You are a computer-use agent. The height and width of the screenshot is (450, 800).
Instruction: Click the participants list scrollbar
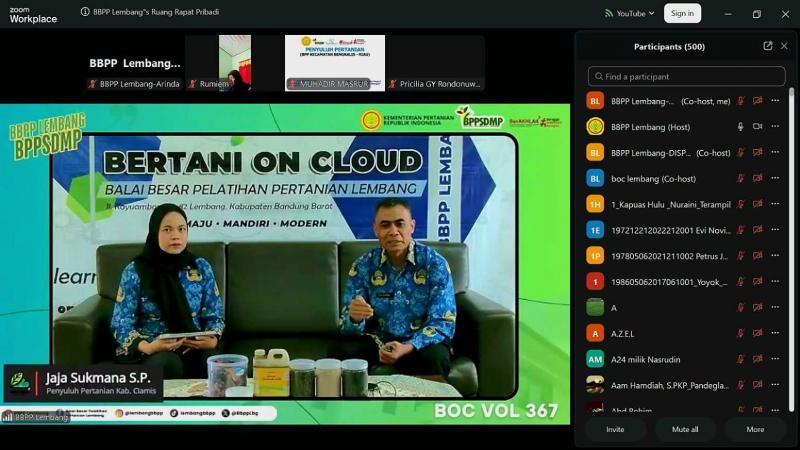(791, 250)
